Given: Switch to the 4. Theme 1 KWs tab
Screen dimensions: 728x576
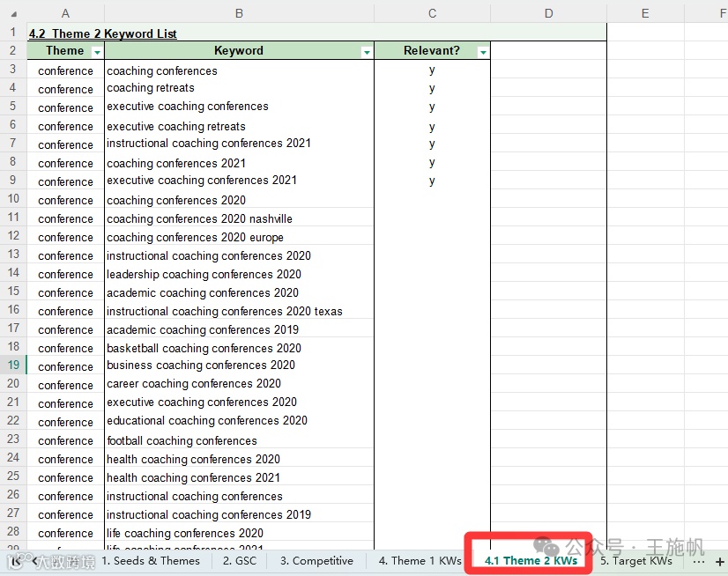Looking at the screenshot, I should 420,561.
